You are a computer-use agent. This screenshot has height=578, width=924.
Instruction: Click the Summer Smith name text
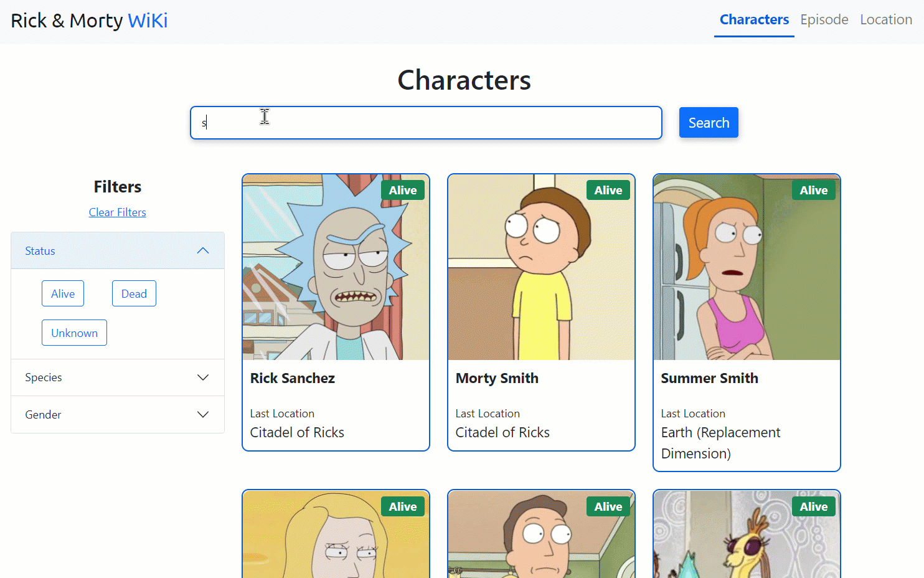pos(709,378)
